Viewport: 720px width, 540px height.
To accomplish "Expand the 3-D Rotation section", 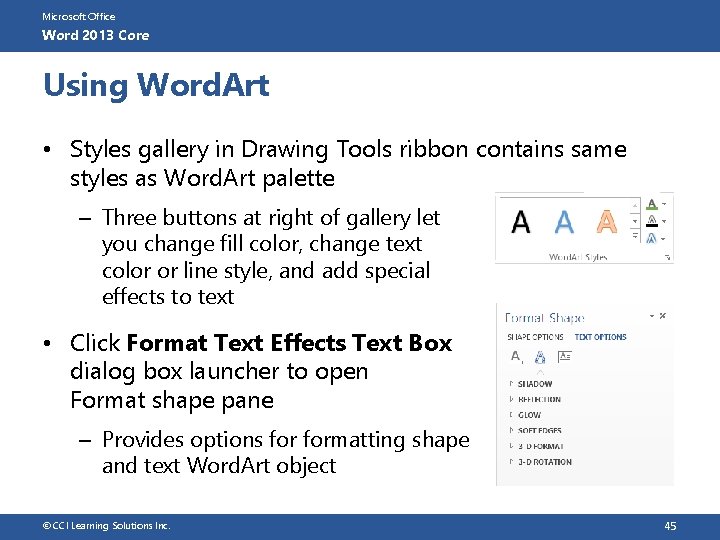I will pyautogui.click(x=540, y=462).
